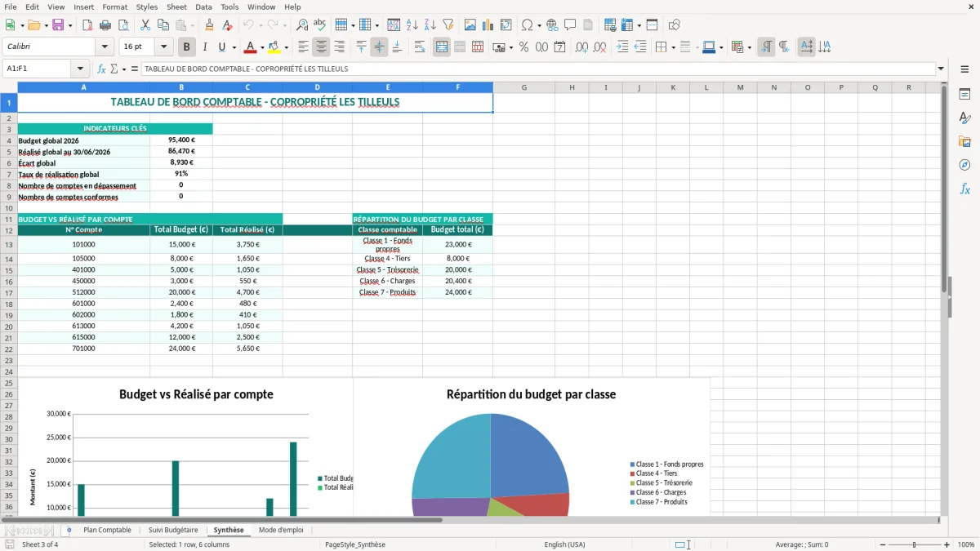Screen dimensions: 980x551
Task: Expand the Name Box dropdown
Action: (x=80, y=69)
